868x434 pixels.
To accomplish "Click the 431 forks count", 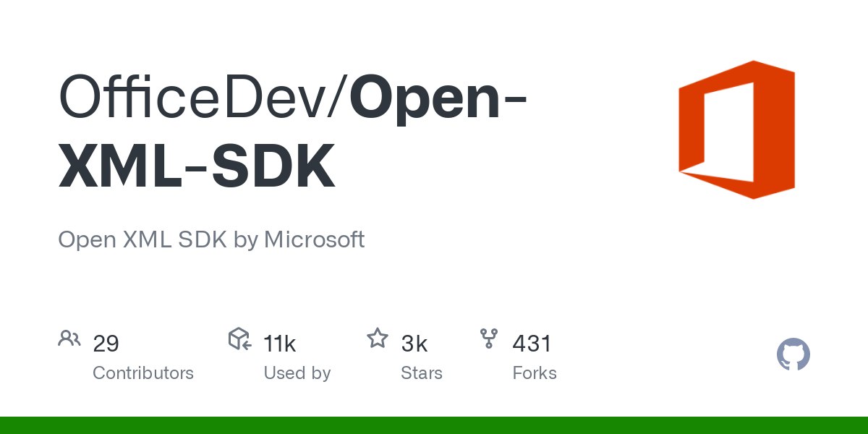I will [532, 344].
